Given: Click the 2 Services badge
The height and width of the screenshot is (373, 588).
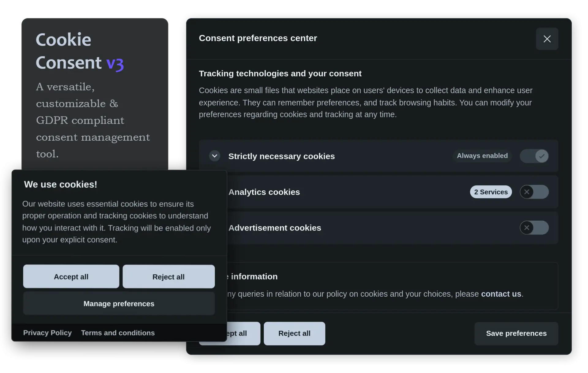Looking at the screenshot, I should (x=491, y=192).
